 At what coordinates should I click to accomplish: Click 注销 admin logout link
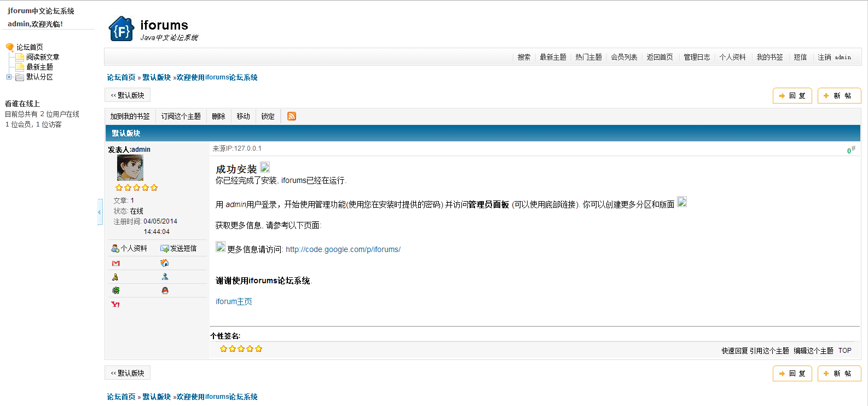click(x=834, y=57)
